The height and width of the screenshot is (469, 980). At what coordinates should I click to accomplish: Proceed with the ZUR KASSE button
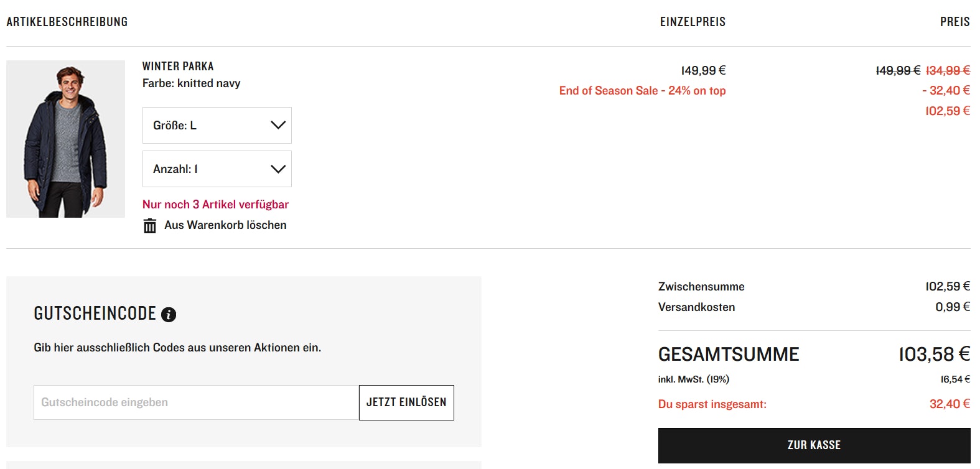pos(814,445)
